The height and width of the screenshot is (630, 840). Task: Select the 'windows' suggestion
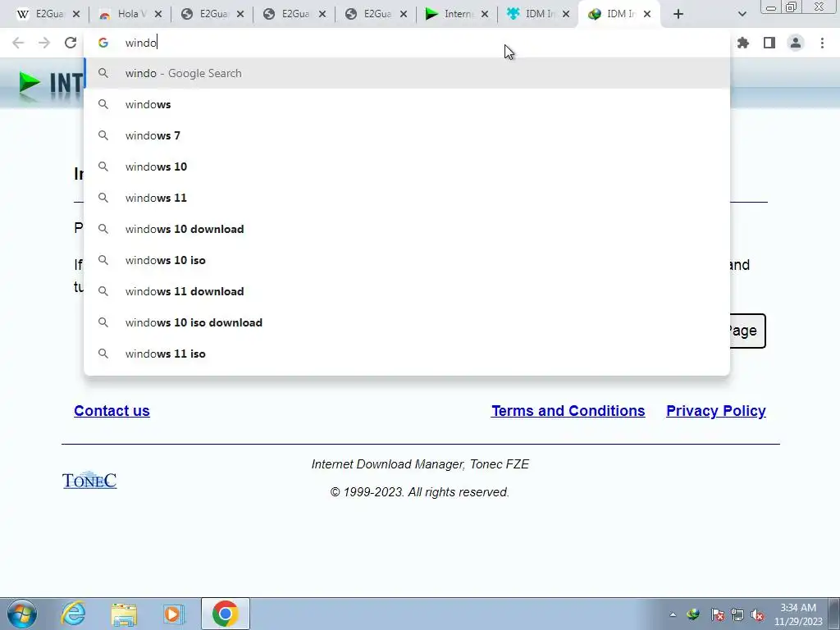point(407,104)
